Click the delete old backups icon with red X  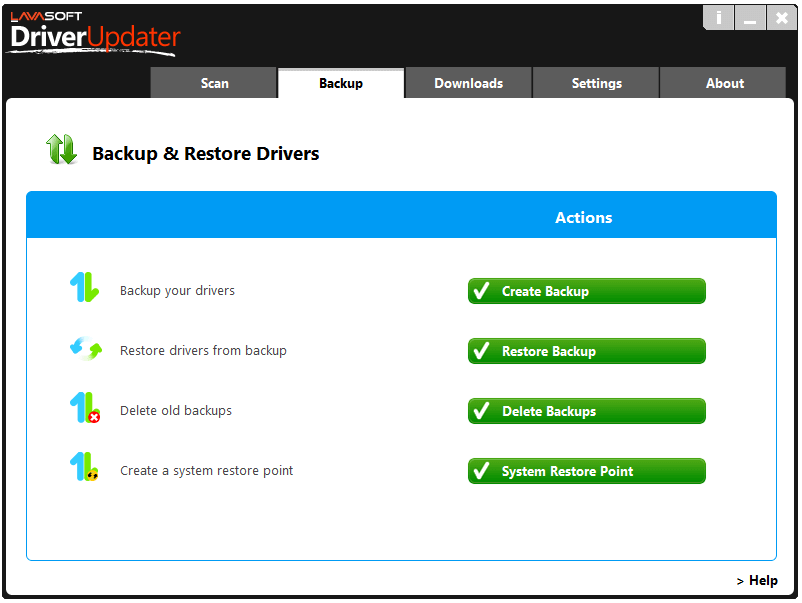(87, 410)
